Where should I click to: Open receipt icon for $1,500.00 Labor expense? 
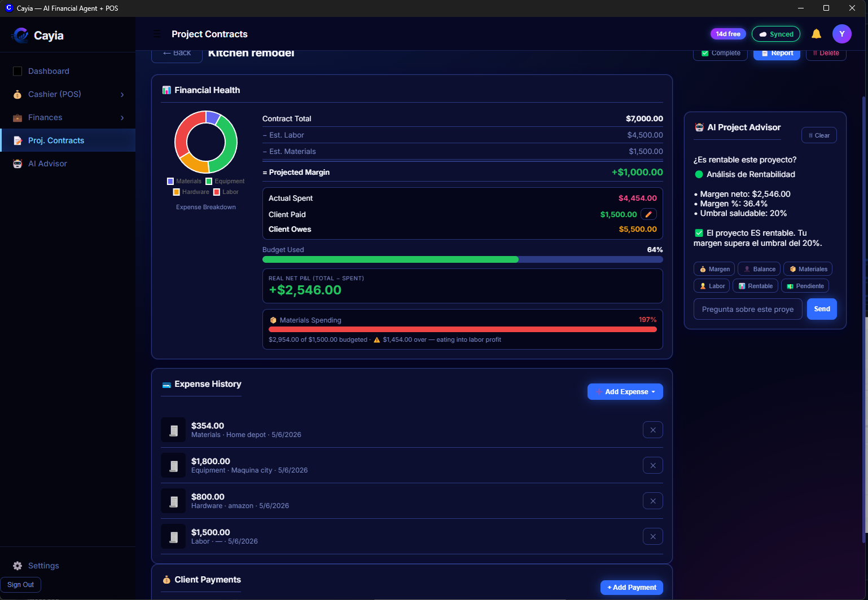(173, 536)
